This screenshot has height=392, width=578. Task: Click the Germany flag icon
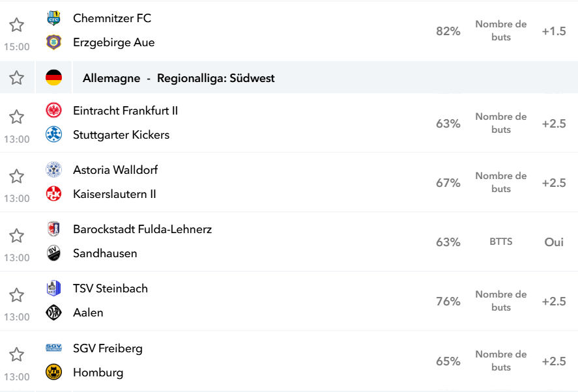point(53,77)
